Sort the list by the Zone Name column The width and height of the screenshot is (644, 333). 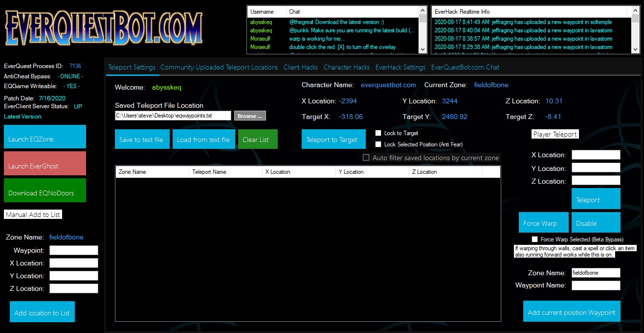click(152, 172)
